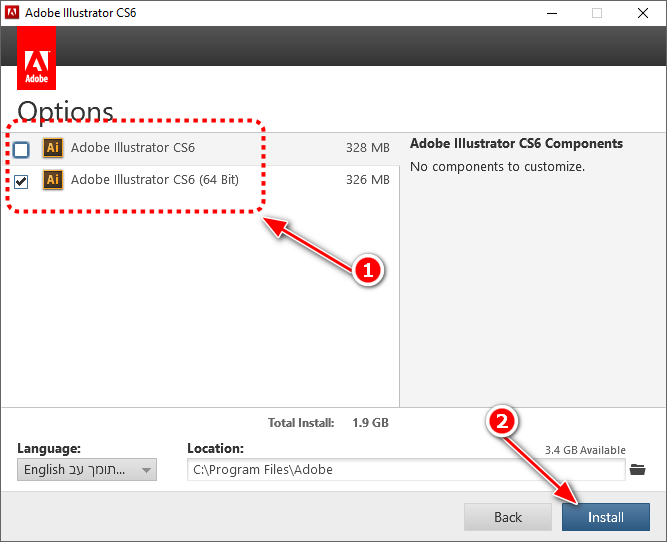667x542 pixels.
Task: Click the Ai icon for Illustrator 64 Bit
Action: tap(53, 181)
